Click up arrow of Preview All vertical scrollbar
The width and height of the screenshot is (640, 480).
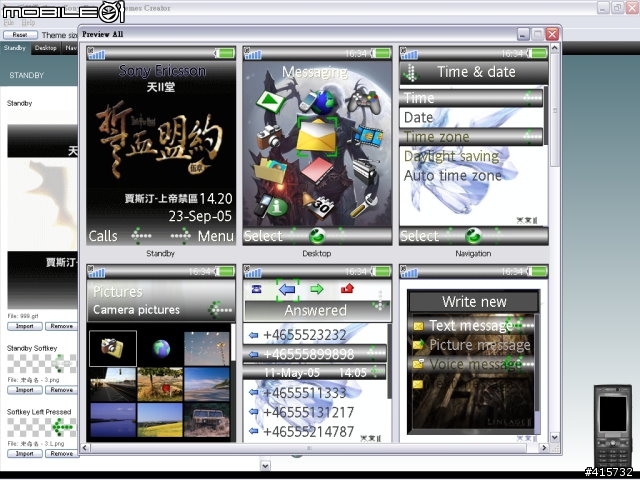pyautogui.click(x=555, y=49)
